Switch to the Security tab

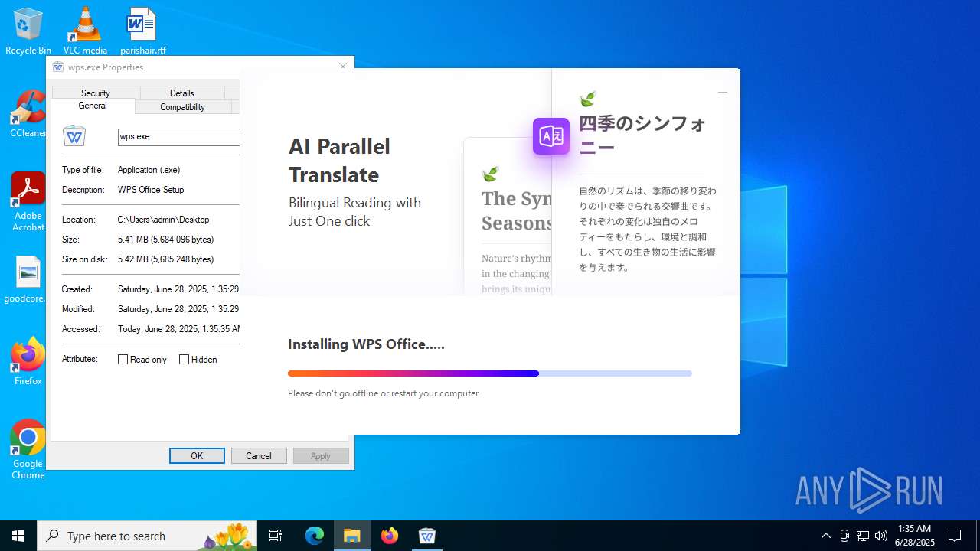[96, 93]
